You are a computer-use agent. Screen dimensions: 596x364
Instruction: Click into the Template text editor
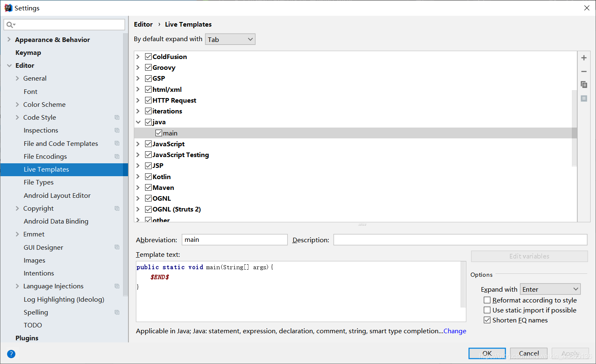298,291
